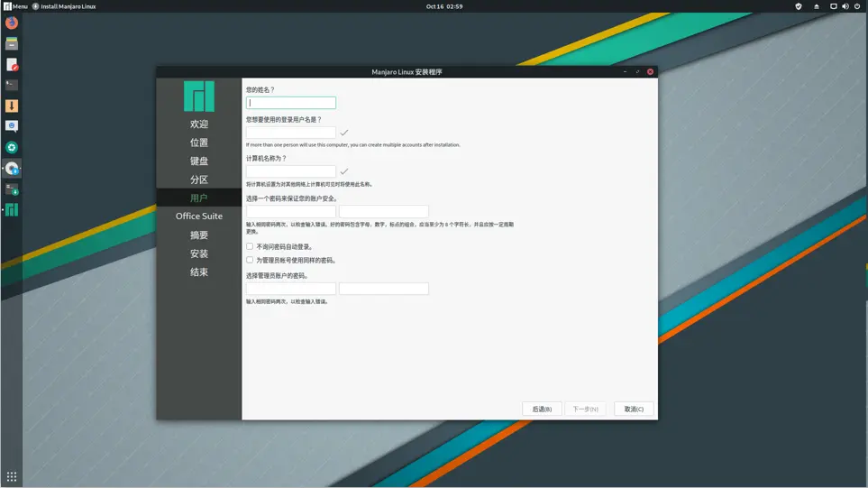
Task: Launch the text editor dock icon
Action: [x=12, y=65]
